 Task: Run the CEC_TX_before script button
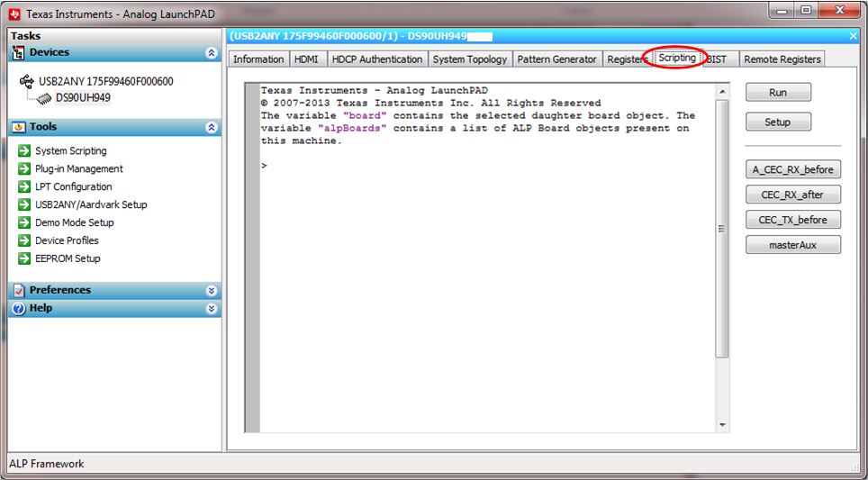click(793, 220)
